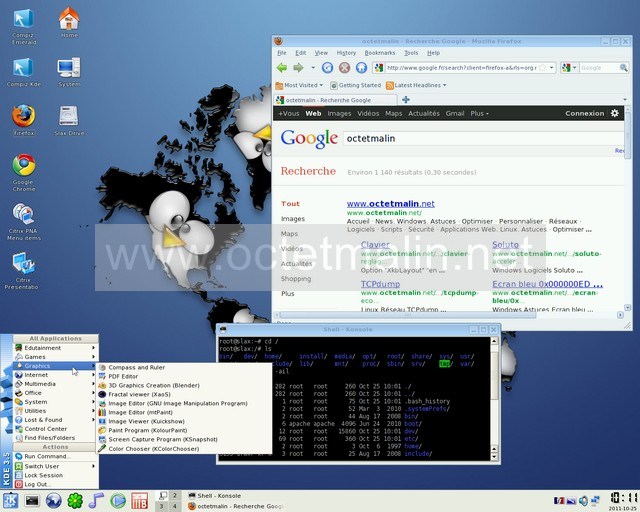Open the www.octetmalin.net result link
Viewport: 640px width, 512px height.
(x=391, y=204)
